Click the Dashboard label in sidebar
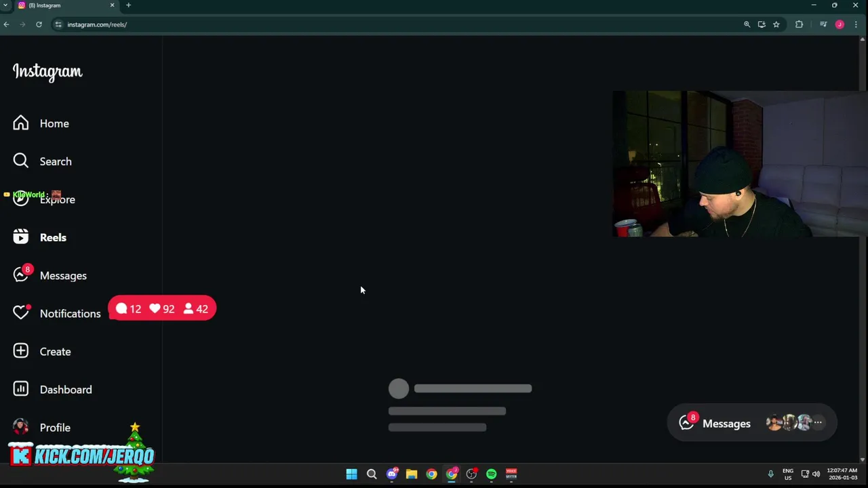 tap(66, 389)
